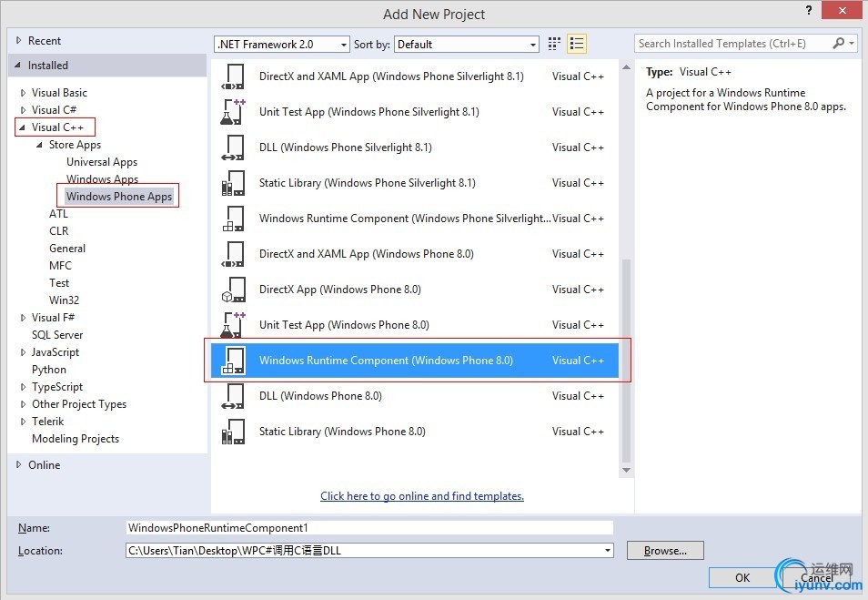Click DLL (Windows Phone 8.0) icon
The height and width of the screenshot is (600, 868).
coord(233,395)
